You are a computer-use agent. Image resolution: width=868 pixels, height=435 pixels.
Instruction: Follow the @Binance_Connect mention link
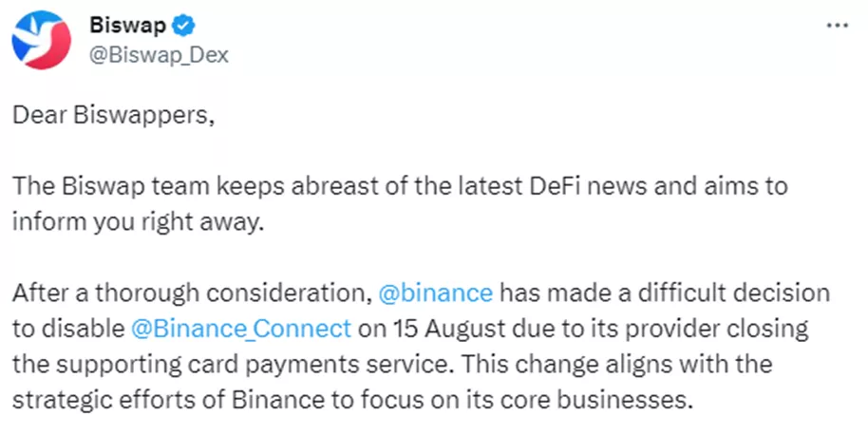coord(241,329)
